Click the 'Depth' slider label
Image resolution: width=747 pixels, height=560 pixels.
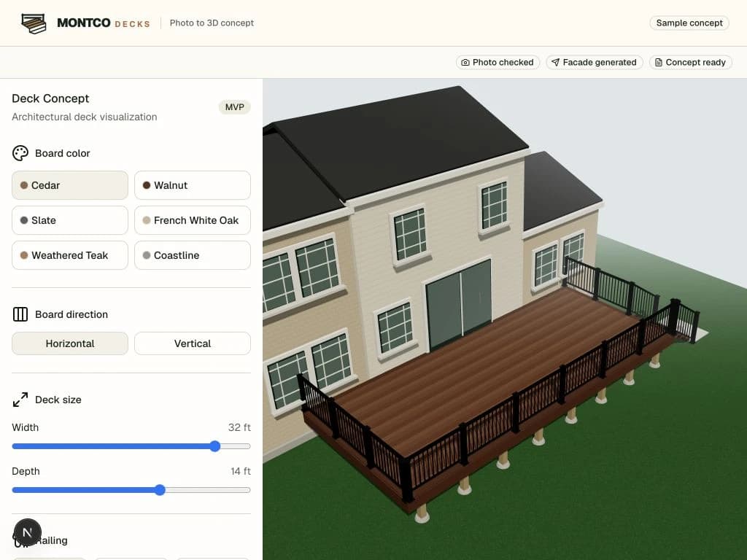26,471
